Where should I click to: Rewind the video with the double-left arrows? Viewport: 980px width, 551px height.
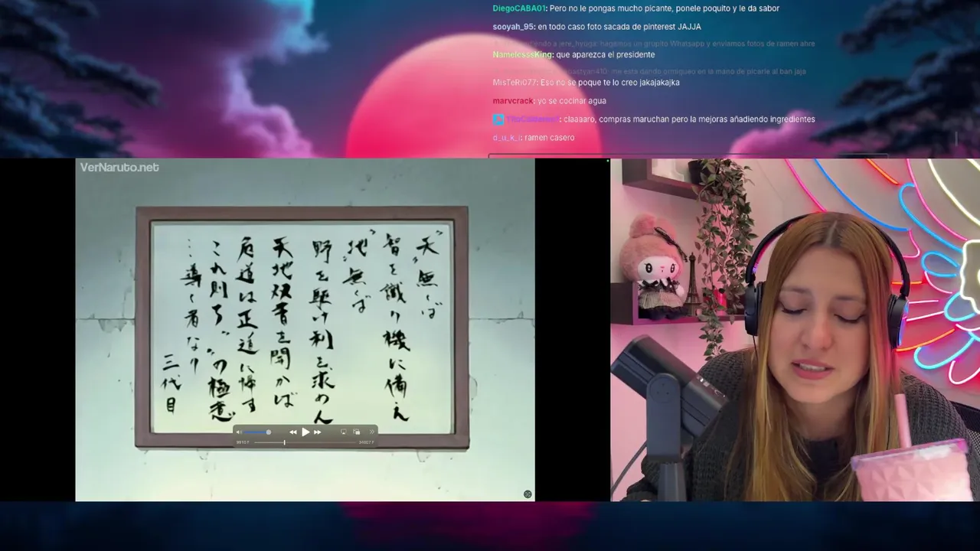pos(293,432)
